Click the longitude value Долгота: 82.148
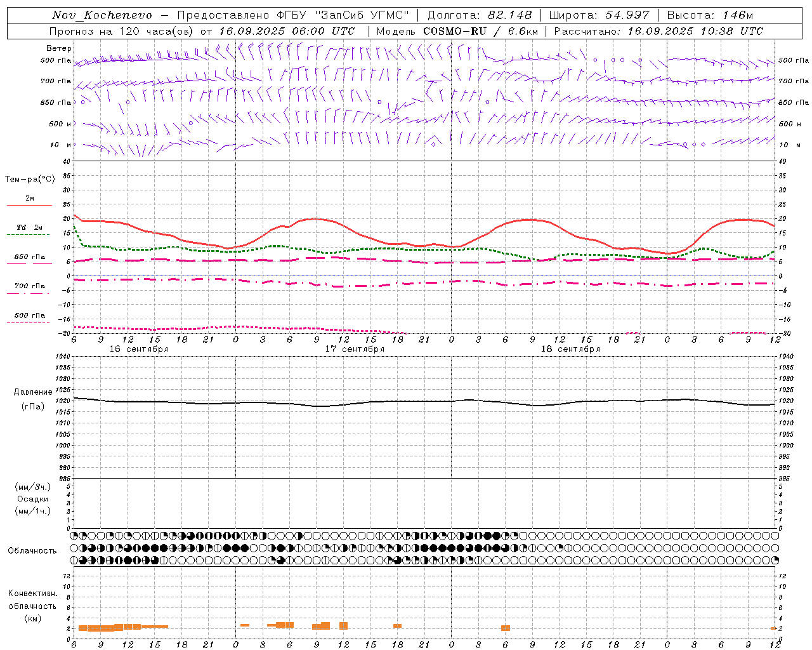 pos(480,15)
